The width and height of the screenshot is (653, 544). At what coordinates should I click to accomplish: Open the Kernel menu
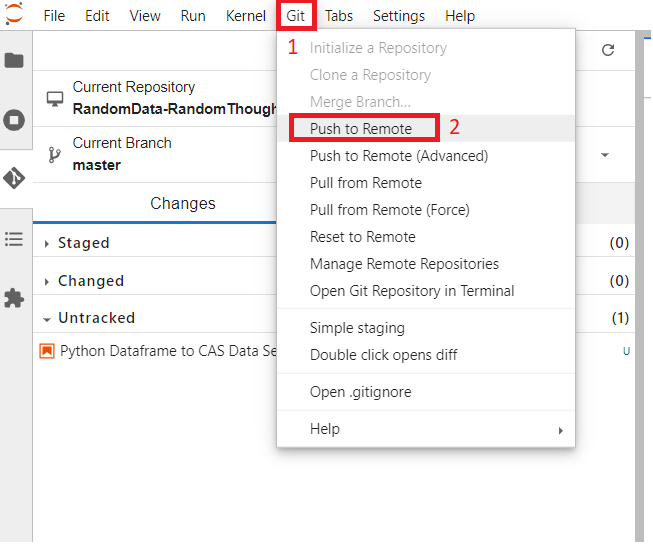point(246,16)
